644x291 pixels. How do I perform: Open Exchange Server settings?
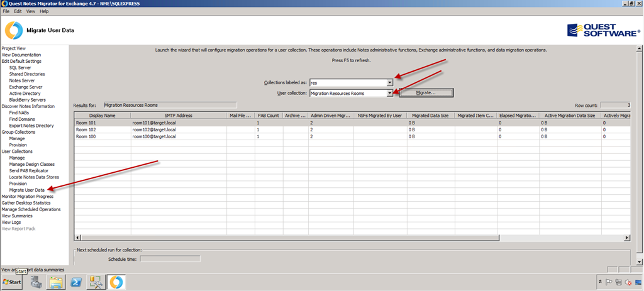(26, 87)
